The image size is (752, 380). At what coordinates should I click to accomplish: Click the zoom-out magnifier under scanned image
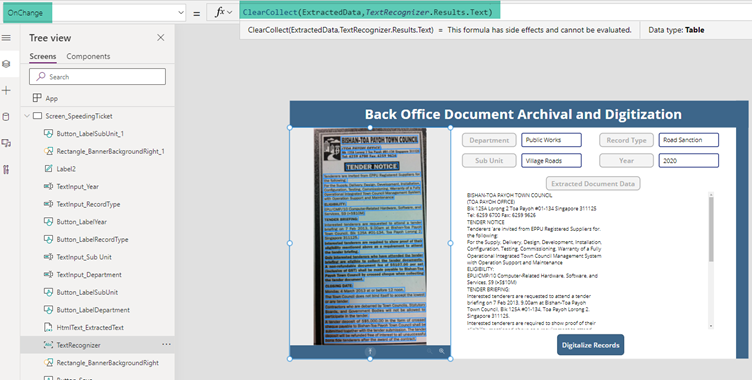(x=429, y=351)
